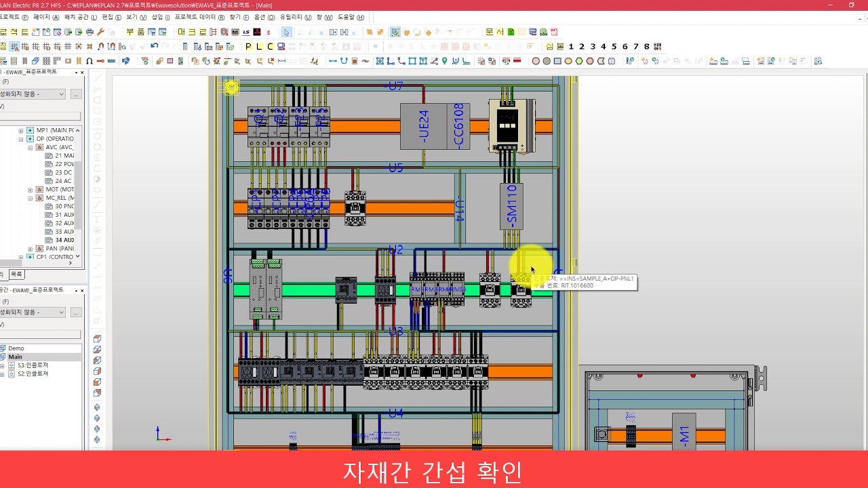The image size is (868, 488).
Task: Click the number 1 toolbar button
Action: [x=571, y=47]
